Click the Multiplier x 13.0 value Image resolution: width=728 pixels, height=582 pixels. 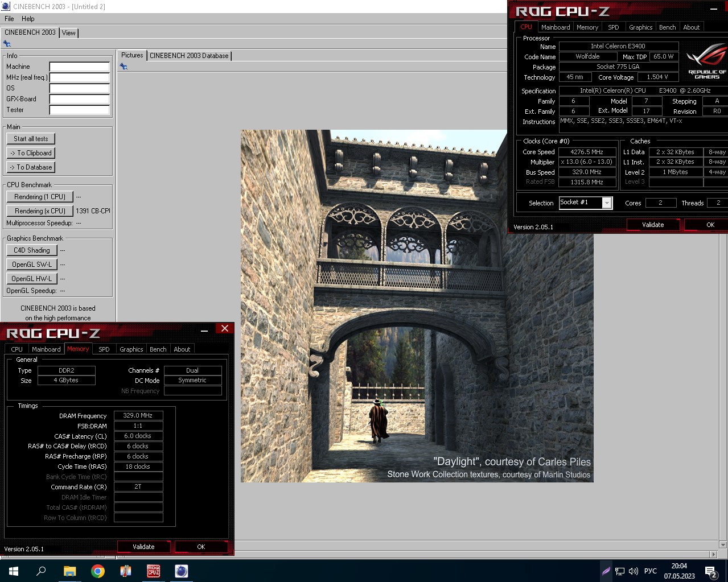pyautogui.click(x=586, y=162)
